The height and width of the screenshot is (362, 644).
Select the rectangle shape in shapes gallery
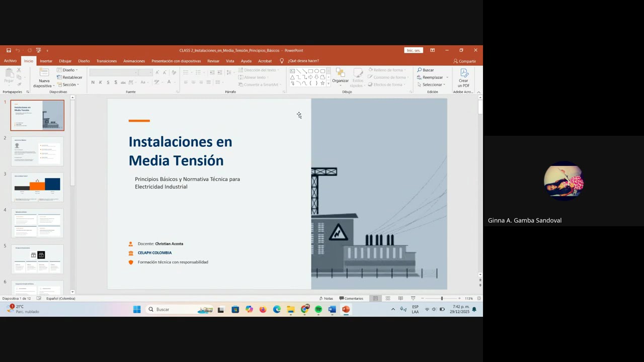tap(310, 71)
